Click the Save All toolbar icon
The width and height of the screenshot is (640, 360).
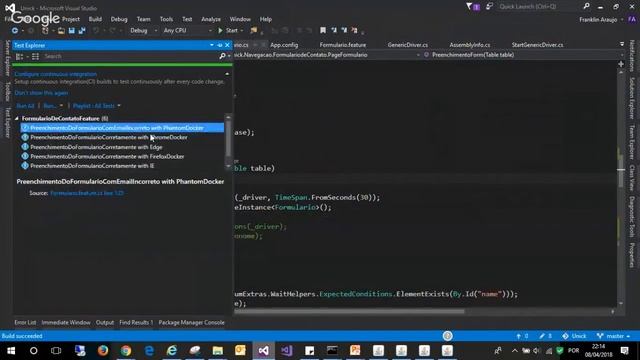[82, 31]
